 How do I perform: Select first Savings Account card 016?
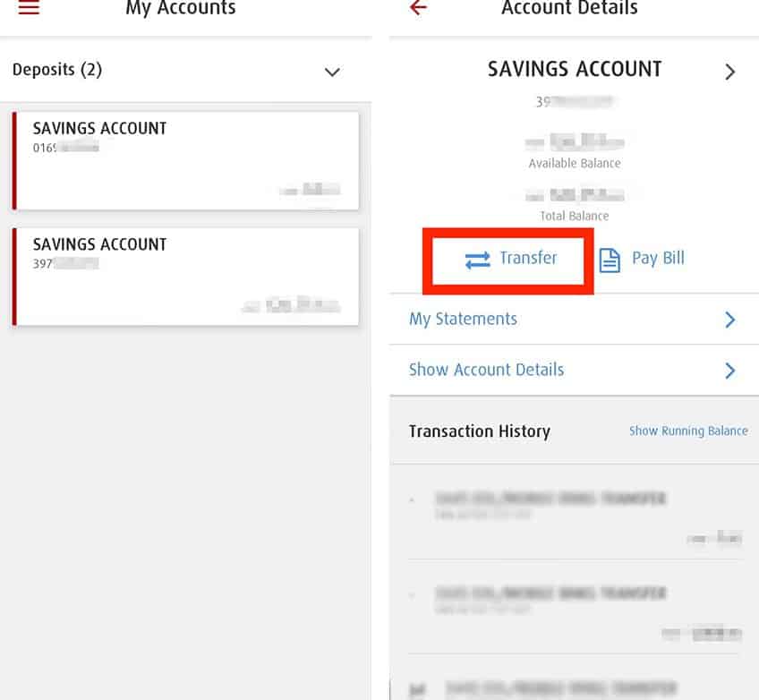[x=186, y=161]
